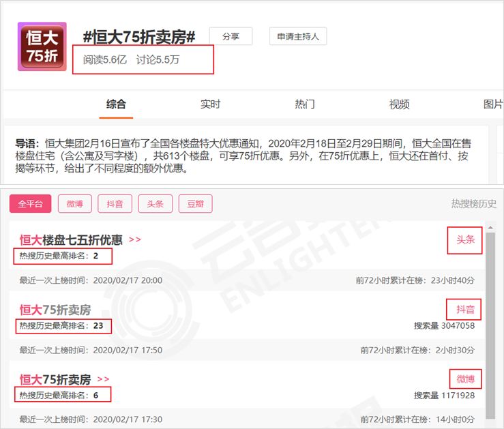Click 前72小时累计在榜: 2小时30分 text
Screen dimensions: 504x429
417,350
